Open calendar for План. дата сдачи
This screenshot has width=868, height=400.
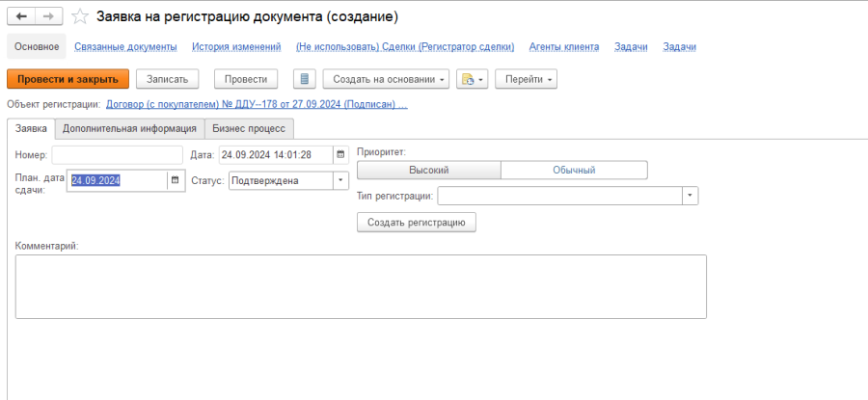point(175,180)
